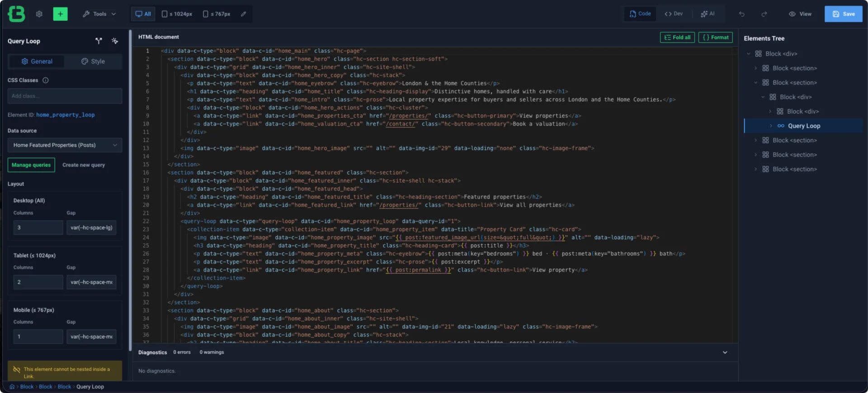Click the Elements Tree heading

[764, 38]
